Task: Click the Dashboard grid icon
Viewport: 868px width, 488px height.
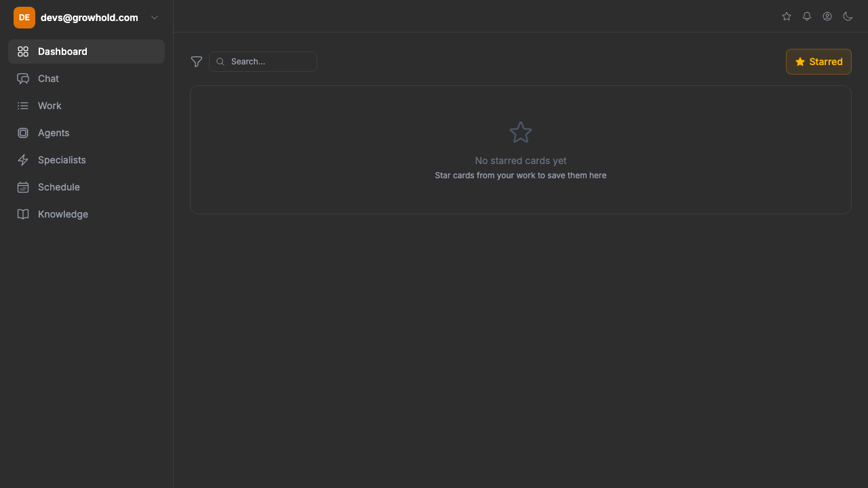Action: [23, 52]
